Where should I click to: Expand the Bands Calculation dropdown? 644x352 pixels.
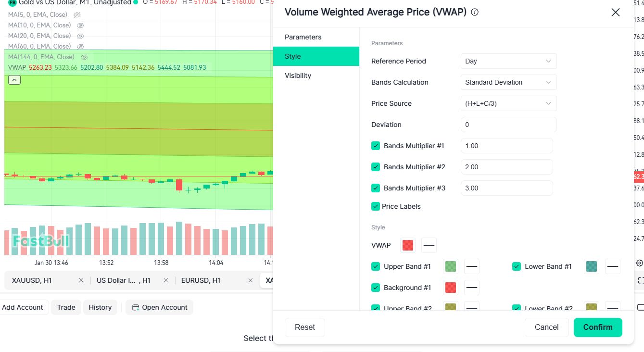point(508,82)
